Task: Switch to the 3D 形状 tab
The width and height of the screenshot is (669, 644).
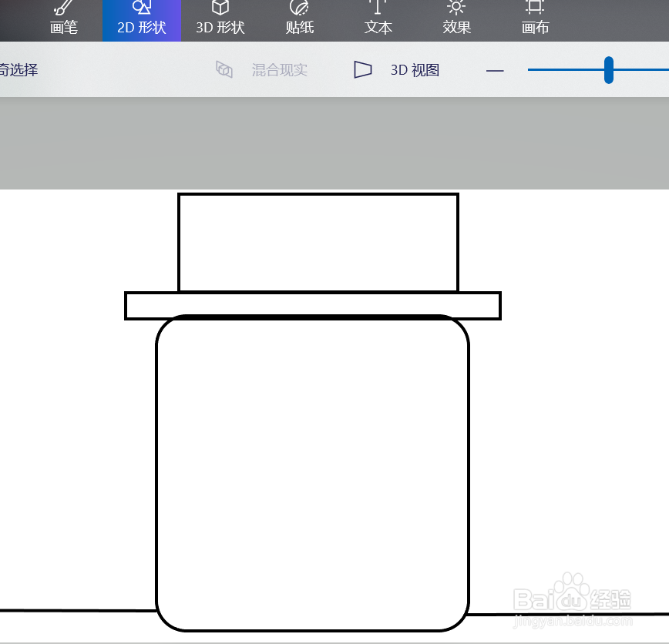Action: 220,20
